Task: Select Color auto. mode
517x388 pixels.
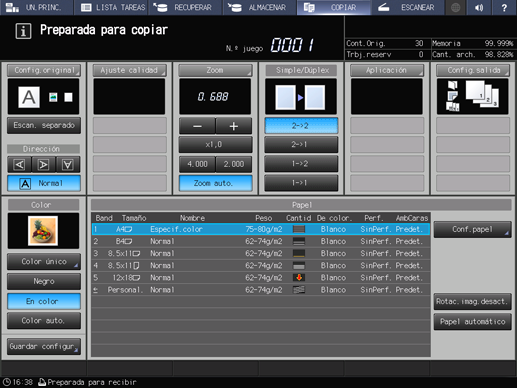Action: (44, 321)
